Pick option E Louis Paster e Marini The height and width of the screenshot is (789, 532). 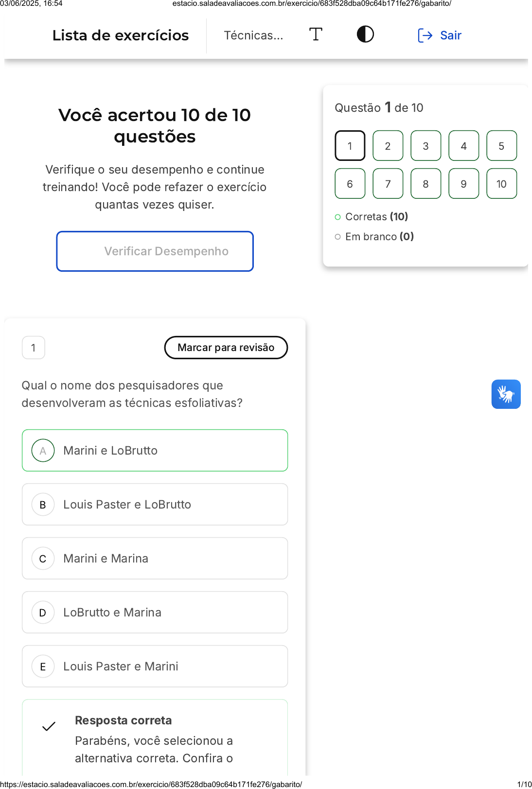pyautogui.click(x=155, y=666)
